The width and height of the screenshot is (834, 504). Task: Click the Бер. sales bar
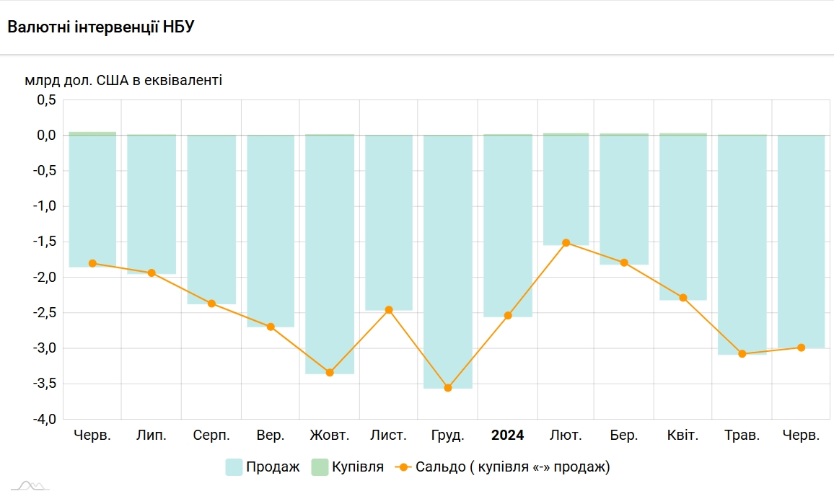point(624,200)
